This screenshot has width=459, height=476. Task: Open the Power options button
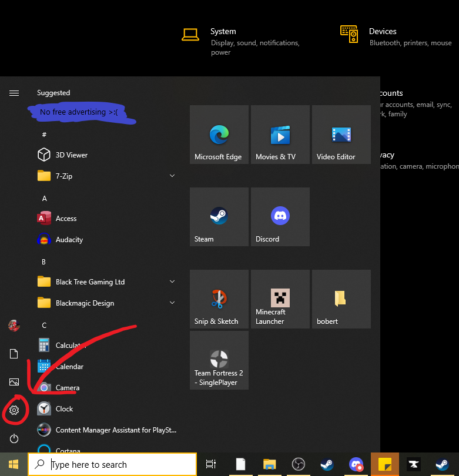[14, 438]
